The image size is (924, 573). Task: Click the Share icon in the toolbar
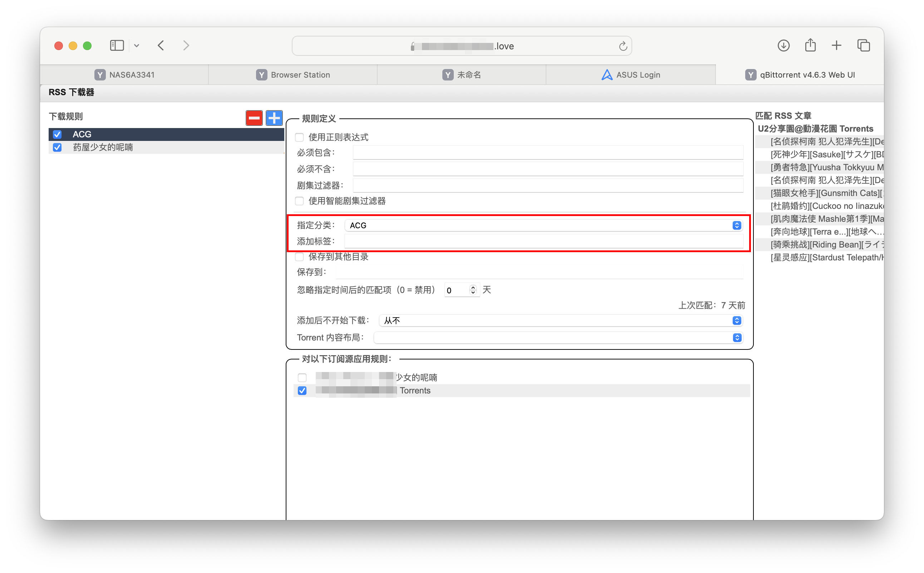(x=810, y=45)
